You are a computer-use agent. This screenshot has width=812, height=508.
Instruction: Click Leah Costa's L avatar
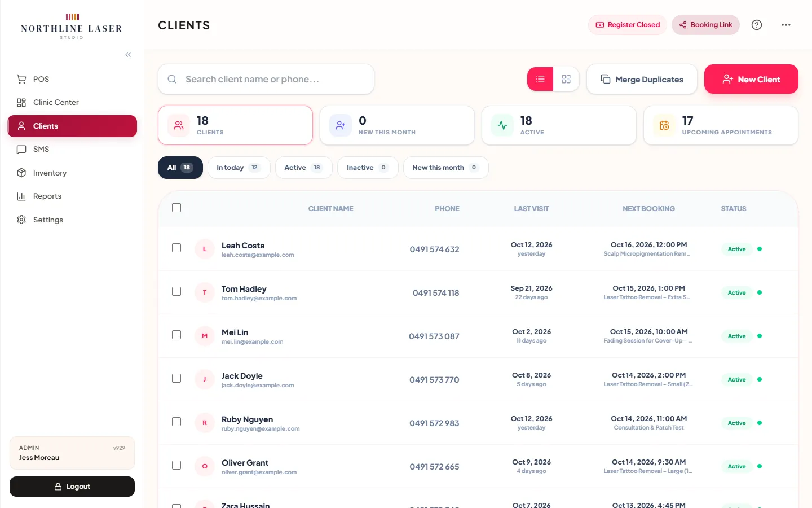(x=205, y=249)
